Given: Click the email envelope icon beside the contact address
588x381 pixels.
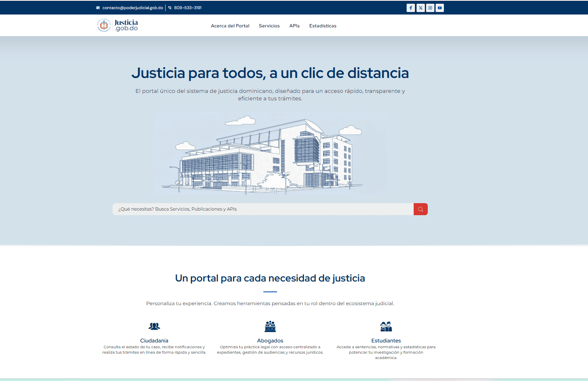Looking at the screenshot, I should 98,7.
